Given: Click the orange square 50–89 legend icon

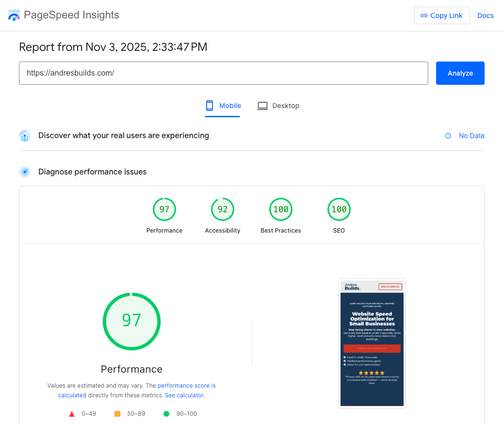Looking at the screenshot, I should click(117, 413).
